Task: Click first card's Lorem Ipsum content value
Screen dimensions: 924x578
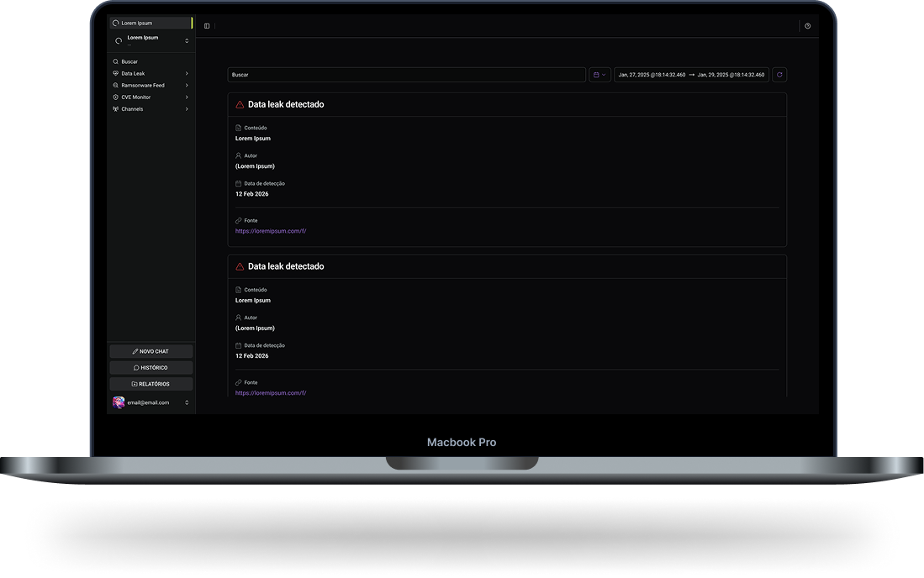Action: point(253,139)
